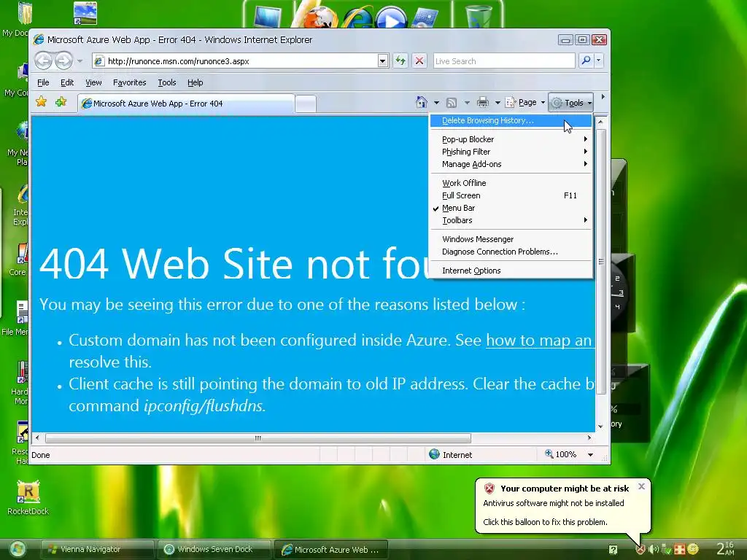
Task: Click Microsoft Azure Web taskbar button
Action: [x=332, y=550]
